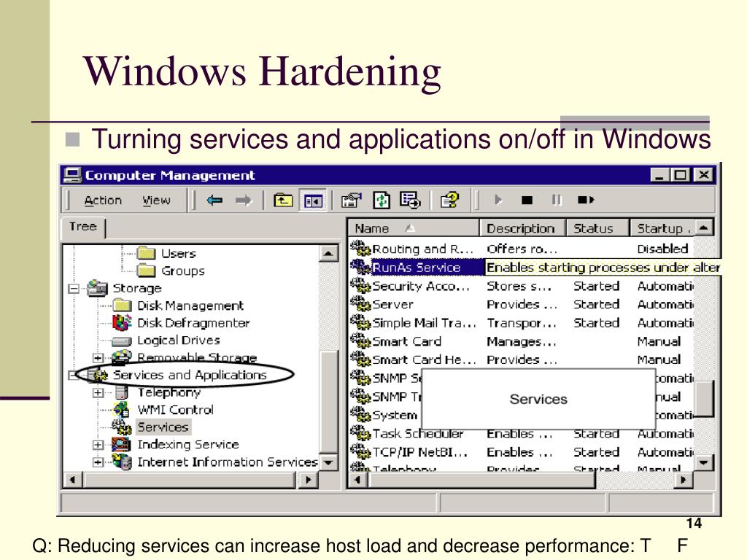Open the Properties toolbar icon
This screenshot has width=747, height=560.
[x=351, y=201]
